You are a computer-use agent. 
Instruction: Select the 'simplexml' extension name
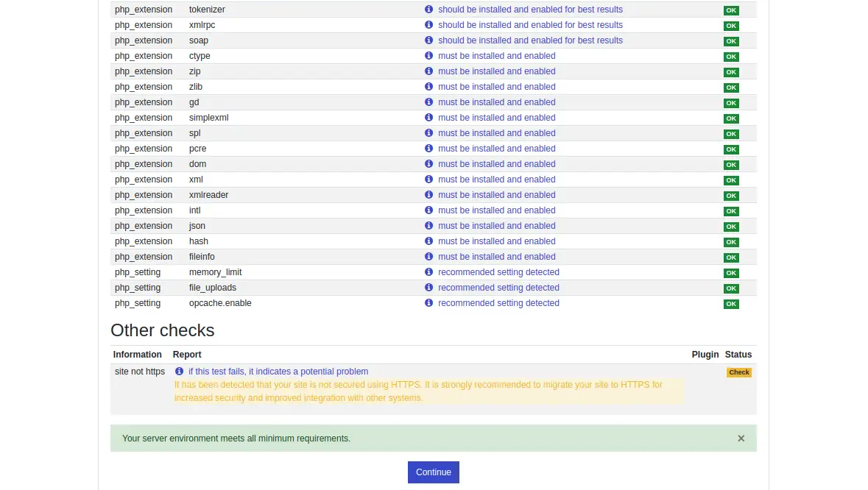coord(208,118)
